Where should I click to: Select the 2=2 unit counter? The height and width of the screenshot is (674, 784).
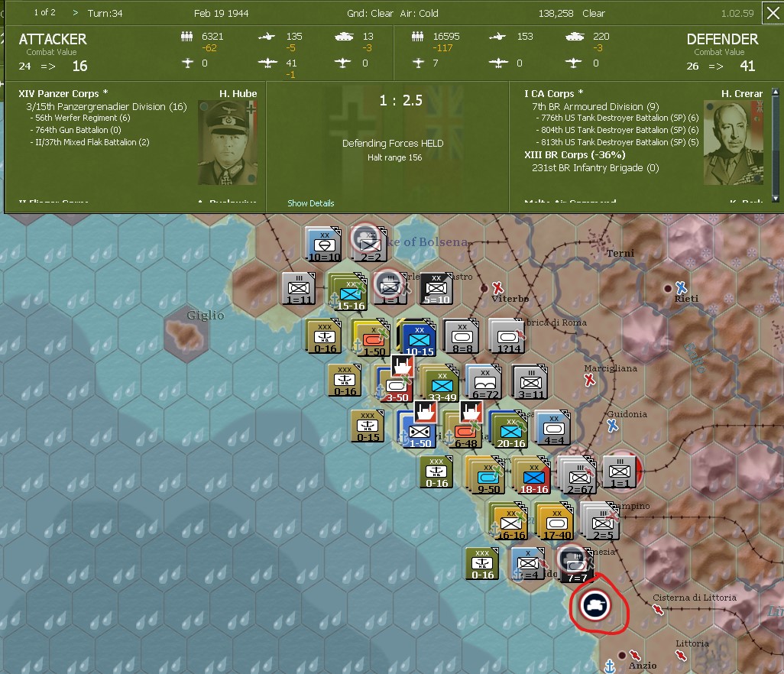coord(370,245)
